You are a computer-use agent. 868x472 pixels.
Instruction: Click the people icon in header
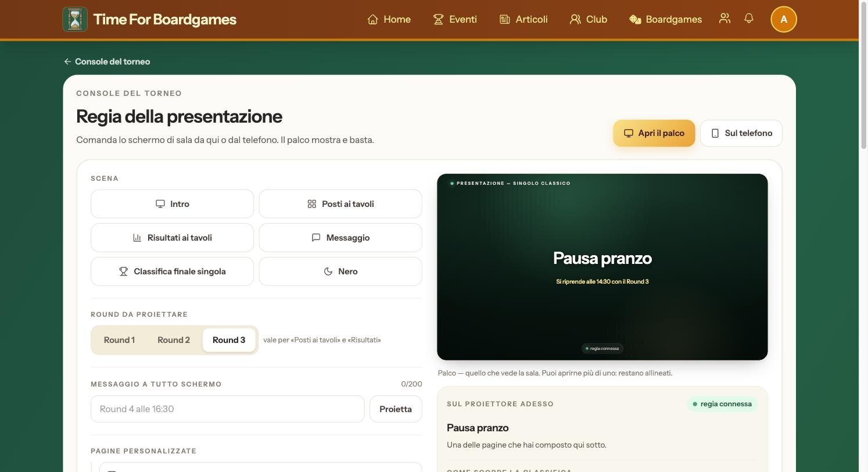(x=724, y=19)
